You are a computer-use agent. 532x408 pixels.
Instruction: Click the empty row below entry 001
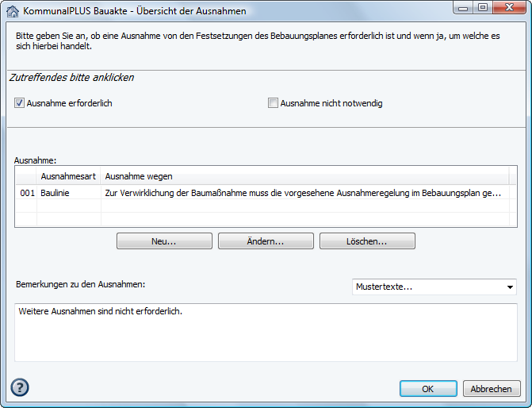tap(262, 206)
